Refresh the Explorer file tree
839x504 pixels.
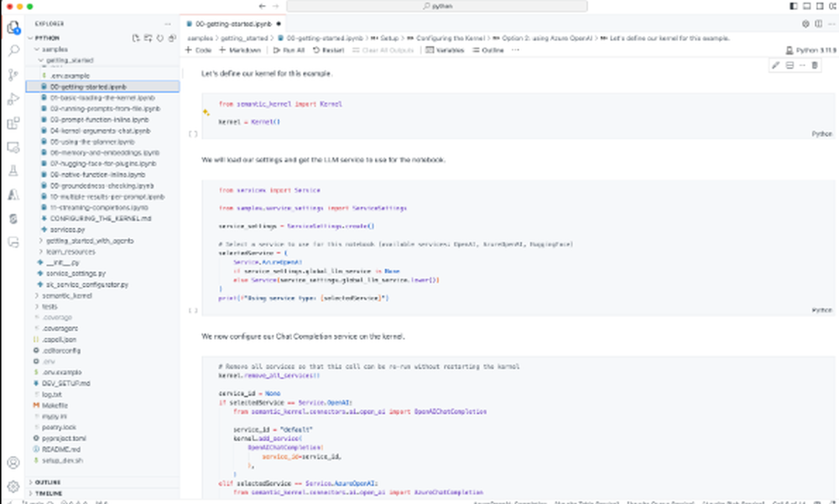point(159,38)
